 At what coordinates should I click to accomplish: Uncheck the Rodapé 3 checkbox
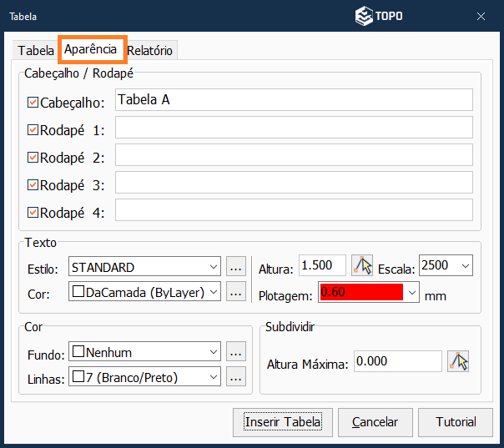pyautogui.click(x=33, y=184)
